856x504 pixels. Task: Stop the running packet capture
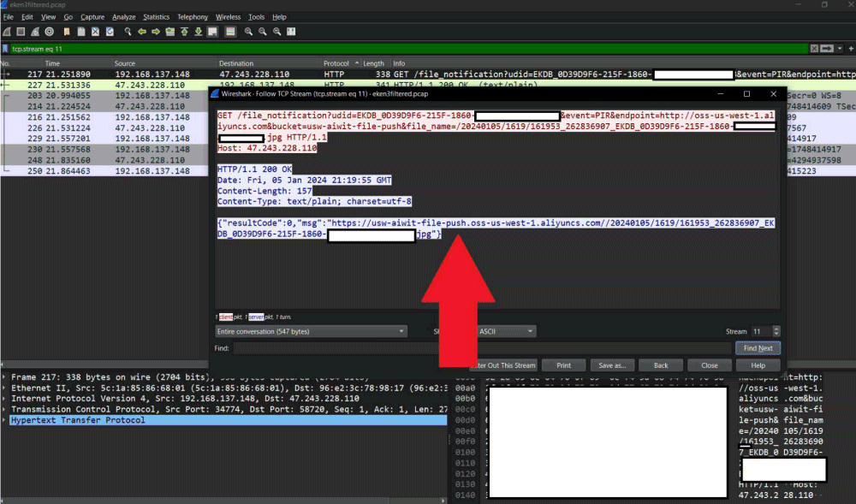21,32
